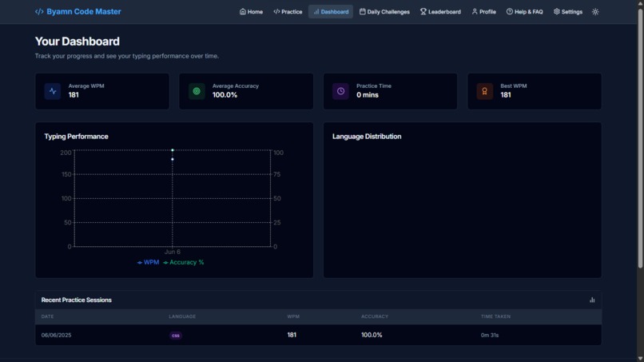This screenshot has height=362, width=644.
Task: Click the 0 mins Practice Time value
Action: pyautogui.click(x=368, y=95)
